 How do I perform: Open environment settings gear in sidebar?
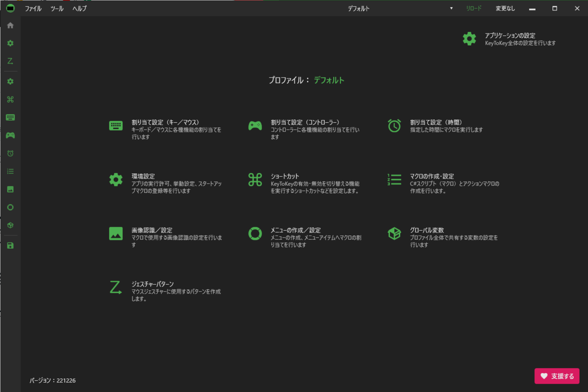(x=10, y=81)
